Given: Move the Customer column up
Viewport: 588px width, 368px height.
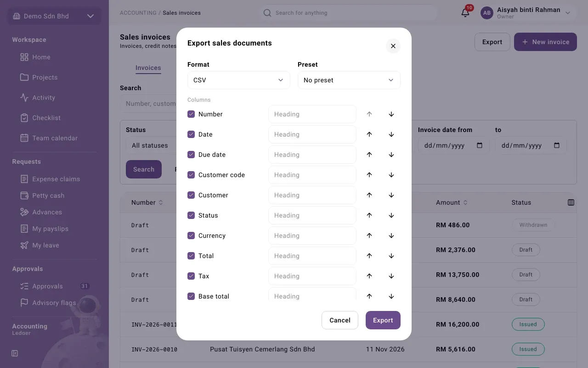Looking at the screenshot, I should [369, 195].
